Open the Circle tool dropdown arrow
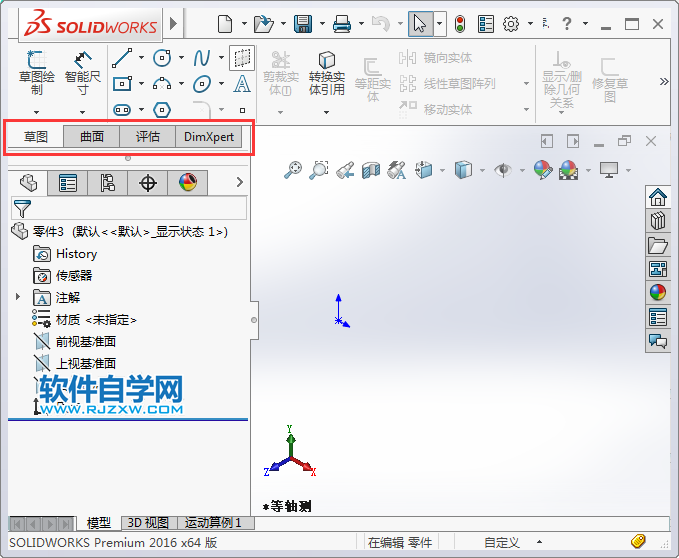679x558 pixels. (x=181, y=58)
